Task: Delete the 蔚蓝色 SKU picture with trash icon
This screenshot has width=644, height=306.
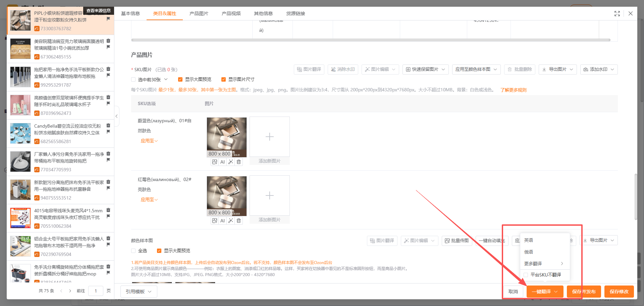Action: (239, 162)
